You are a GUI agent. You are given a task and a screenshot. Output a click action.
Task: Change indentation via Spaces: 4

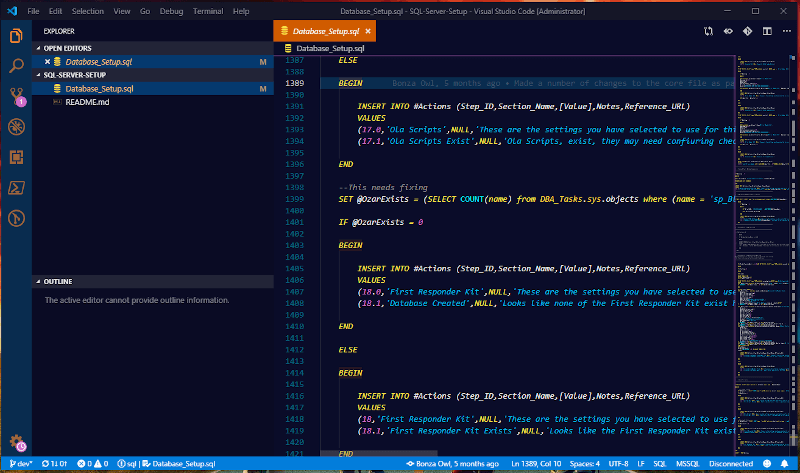[x=585, y=464]
